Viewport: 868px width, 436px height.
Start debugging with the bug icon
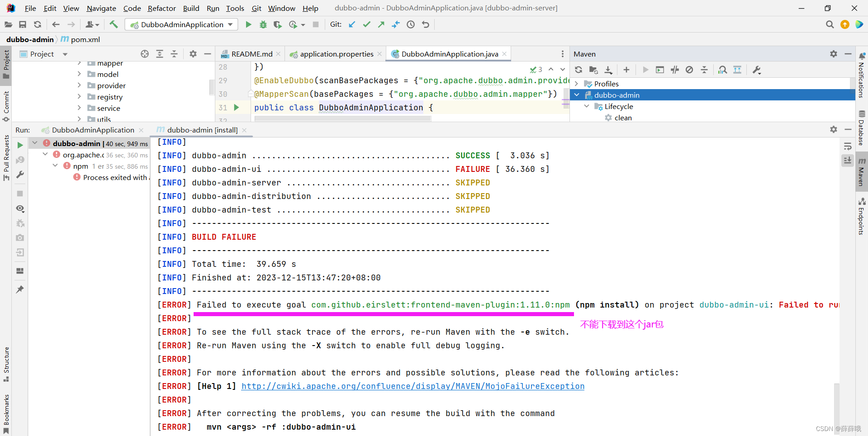tap(263, 24)
